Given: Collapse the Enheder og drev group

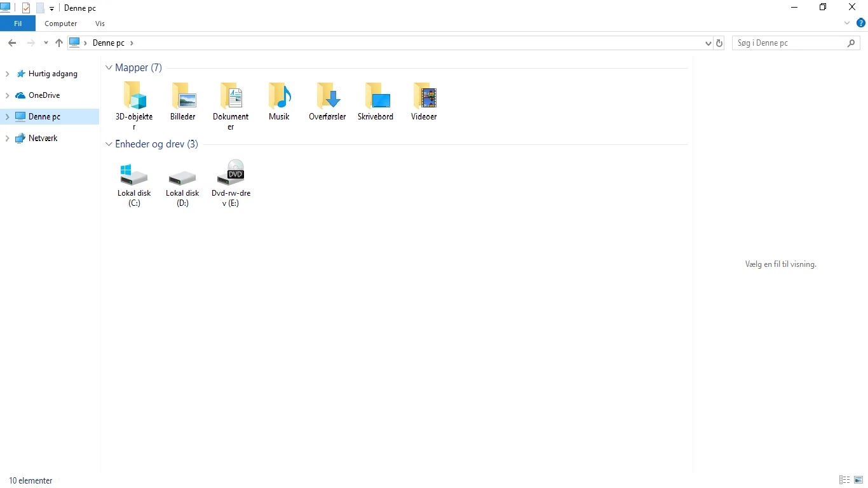Looking at the screenshot, I should (109, 144).
